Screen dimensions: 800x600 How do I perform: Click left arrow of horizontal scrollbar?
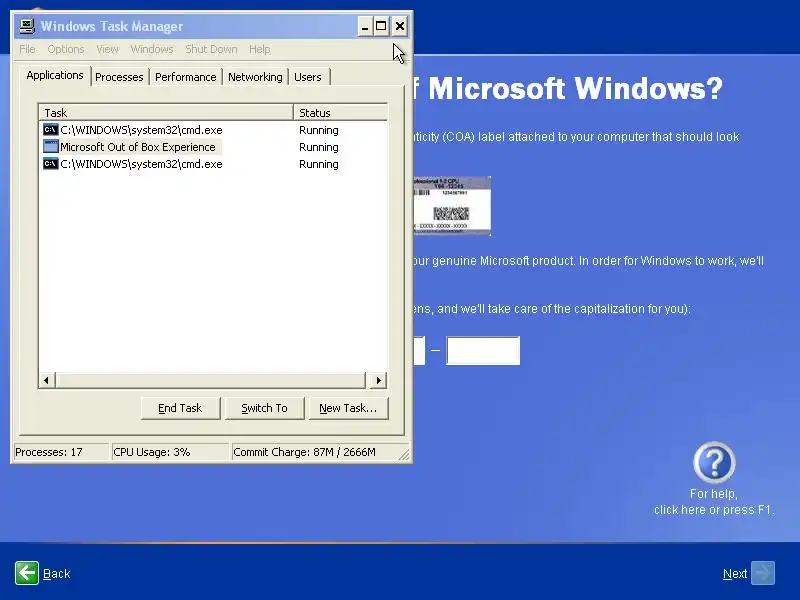[47, 380]
